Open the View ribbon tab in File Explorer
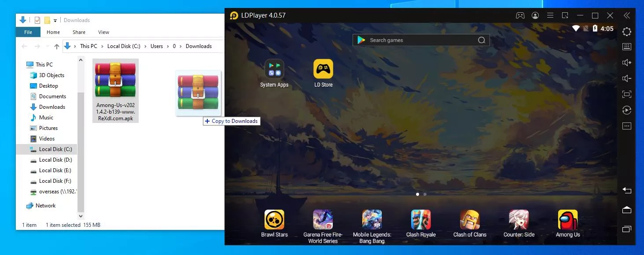This screenshot has width=644, height=255. coord(104,32)
